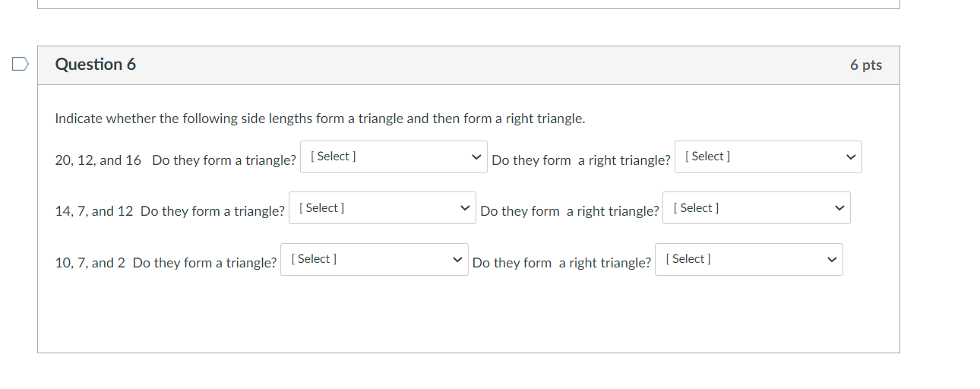Click the Question 6 heading
Screen dimensions: 980x389
click(x=96, y=65)
